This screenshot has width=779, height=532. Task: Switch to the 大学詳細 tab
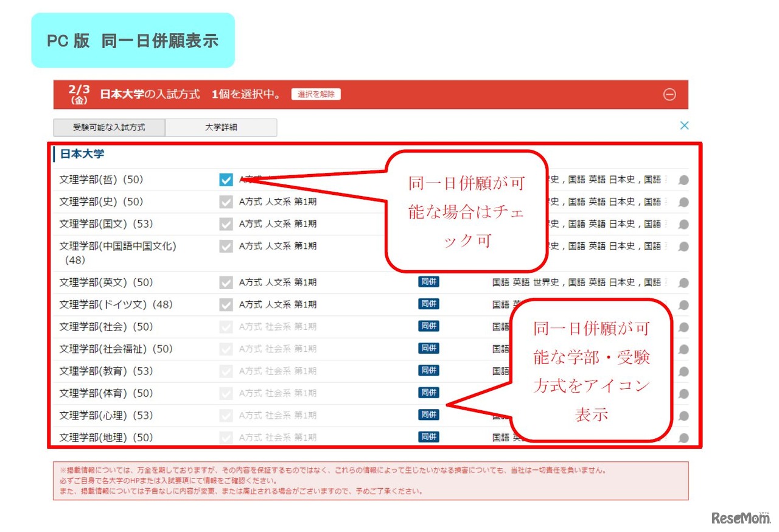(222, 127)
